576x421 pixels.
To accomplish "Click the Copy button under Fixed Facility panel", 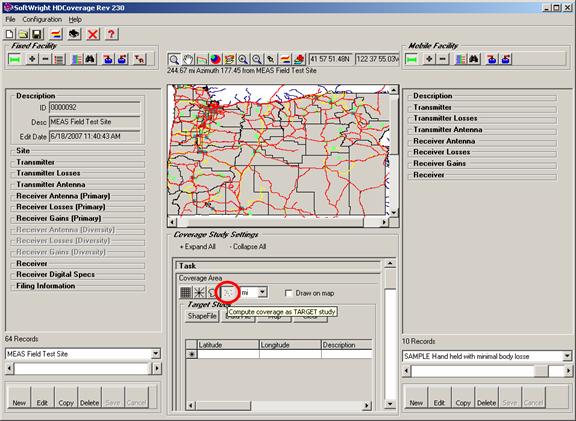I will coord(66,398).
